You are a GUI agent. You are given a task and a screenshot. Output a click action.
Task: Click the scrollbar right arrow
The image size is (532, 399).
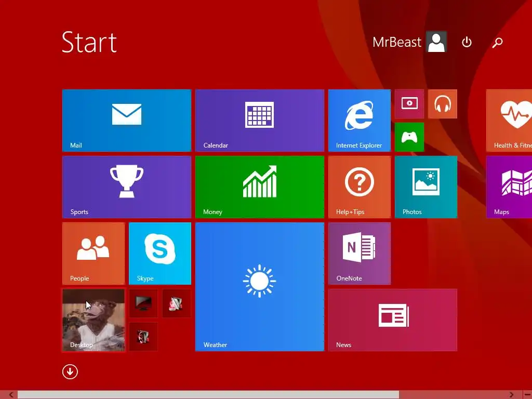[x=511, y=395]
